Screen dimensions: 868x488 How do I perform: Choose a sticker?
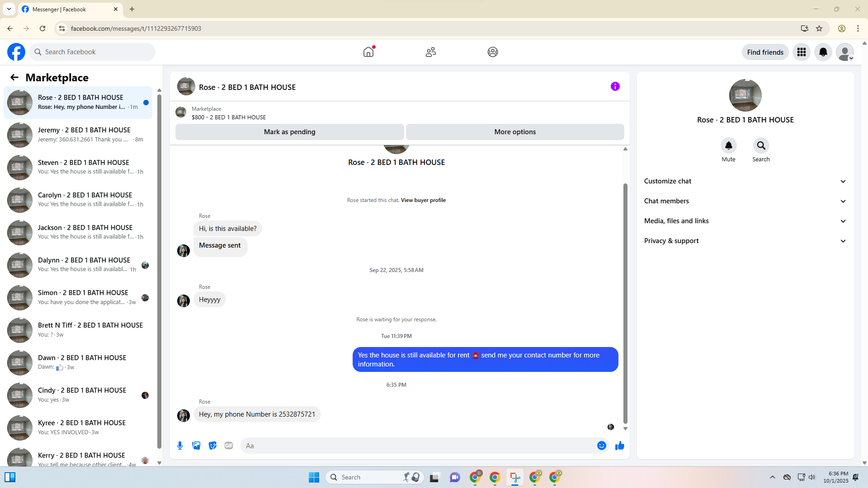coord(212,446)
